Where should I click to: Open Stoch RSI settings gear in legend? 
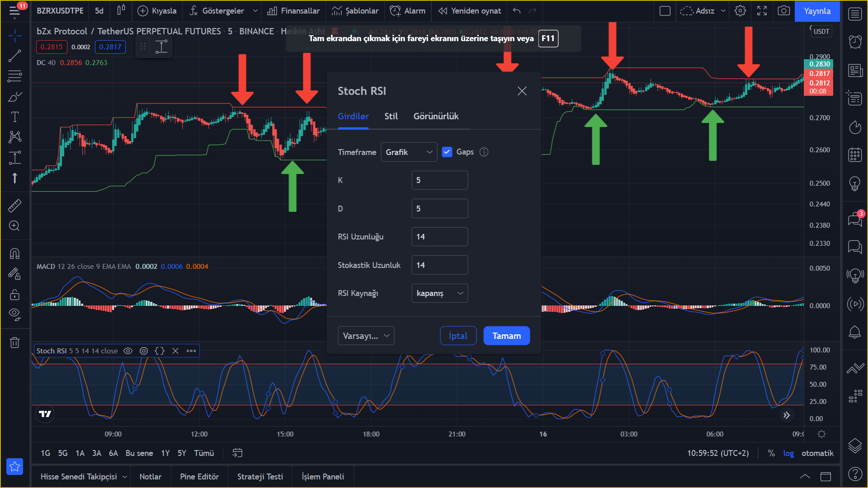click(x=144, y=351)
